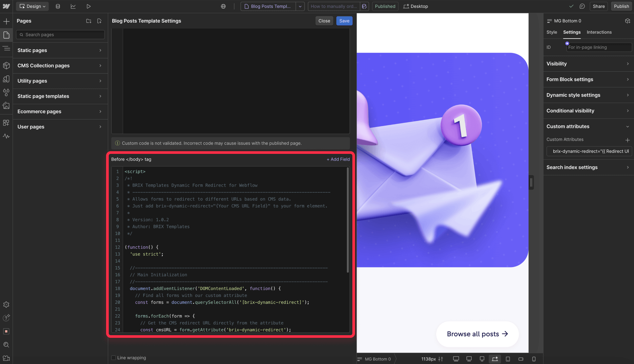The image size is (634, 364).
Task: Click the code editor vertical scrollbar
Action: [x=347, y=220]
